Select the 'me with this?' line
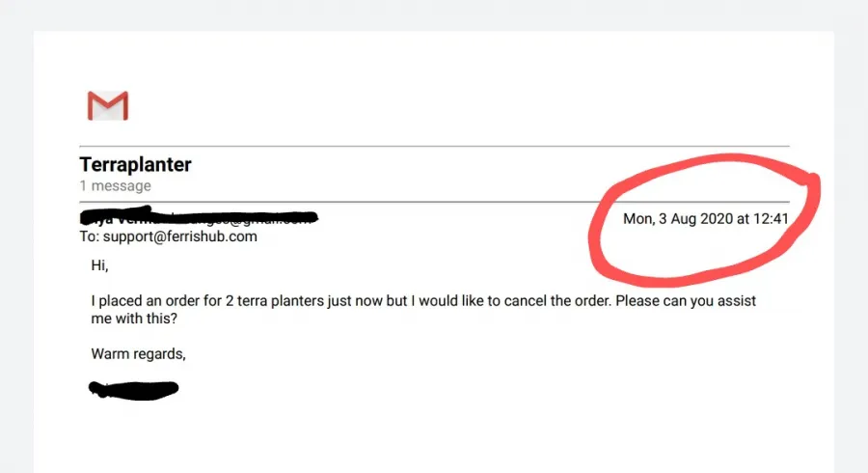The height and width of the screenshot is (473, 868). click(134, 319)
